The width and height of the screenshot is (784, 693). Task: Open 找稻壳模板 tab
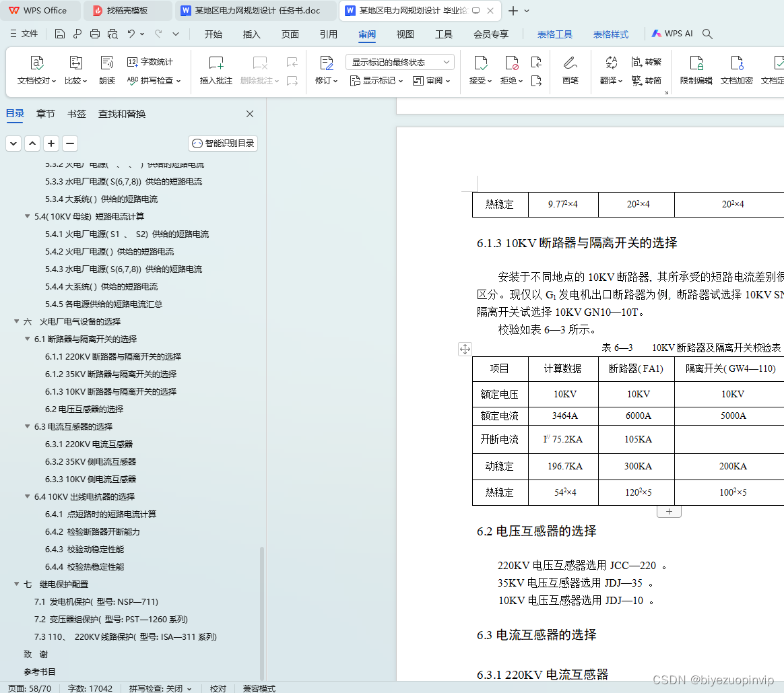127,11
